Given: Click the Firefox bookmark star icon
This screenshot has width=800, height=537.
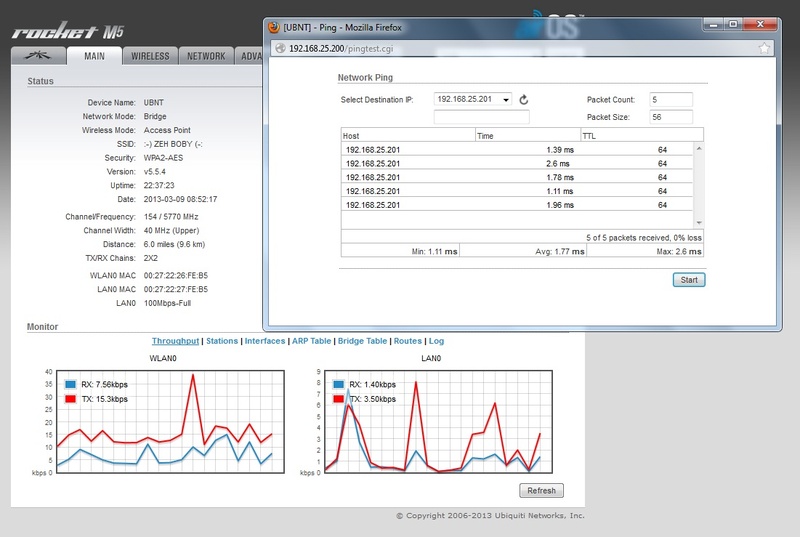Looking at the screenshot, I should (764, 48).
